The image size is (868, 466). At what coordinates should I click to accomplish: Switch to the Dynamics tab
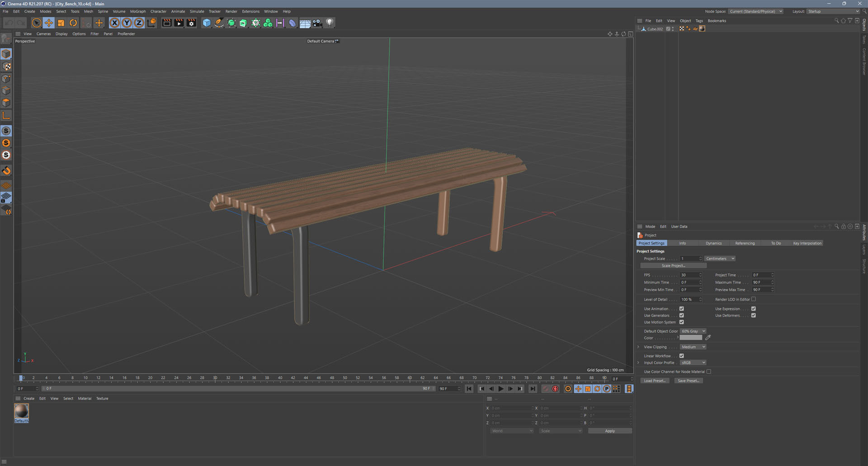(x=713, y=243)
